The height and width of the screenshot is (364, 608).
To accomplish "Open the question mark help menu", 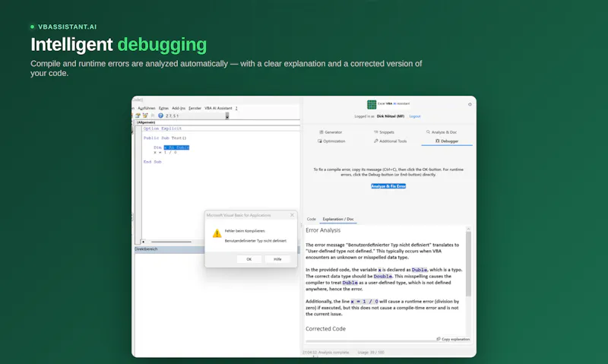I will coord(236,108).
